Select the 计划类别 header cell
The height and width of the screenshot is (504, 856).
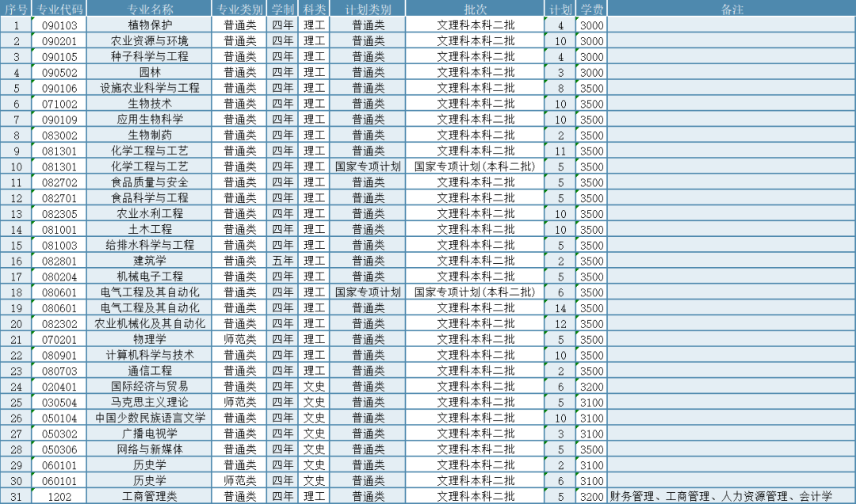coord(368,9)
